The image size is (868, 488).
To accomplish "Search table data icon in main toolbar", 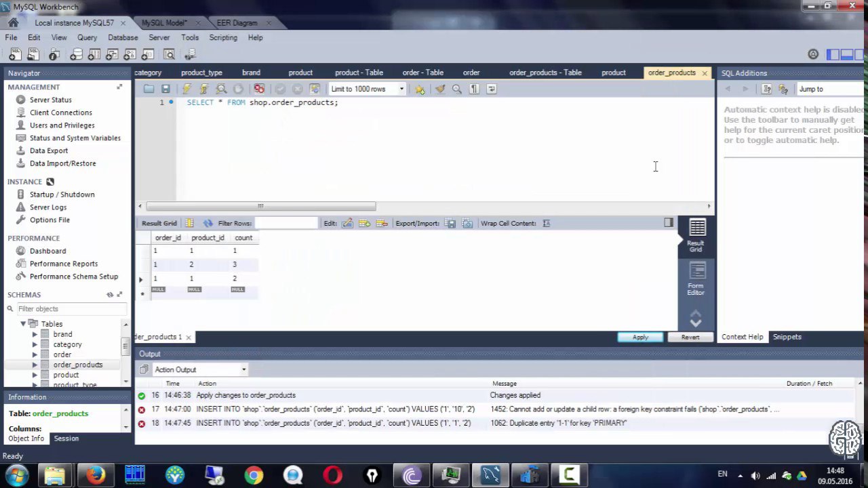I will point(170,55).
